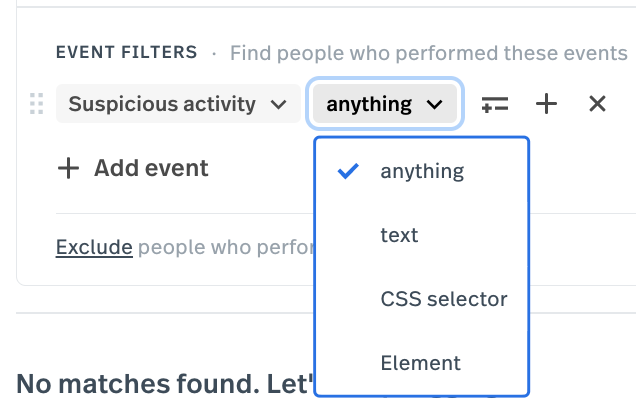Click the chevron on the anything dropdown
636x410 pixels.
[x=434, y=105]
